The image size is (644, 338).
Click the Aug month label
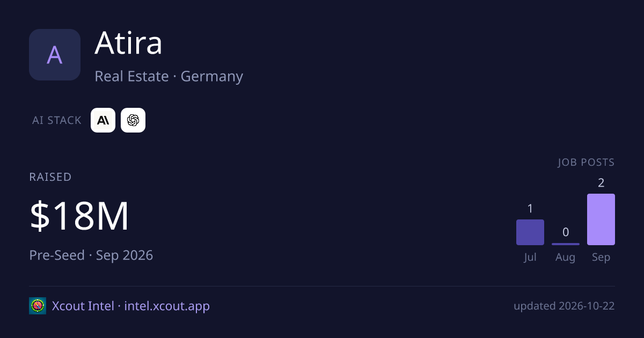click(x=566, y=257)
